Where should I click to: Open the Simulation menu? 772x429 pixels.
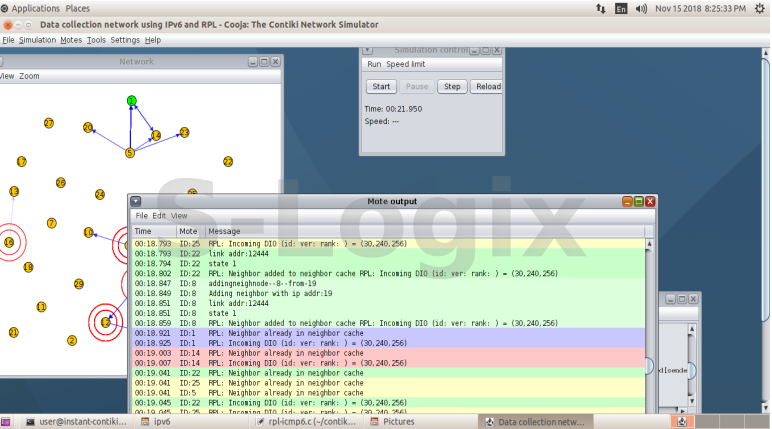[x=37, y=40]
